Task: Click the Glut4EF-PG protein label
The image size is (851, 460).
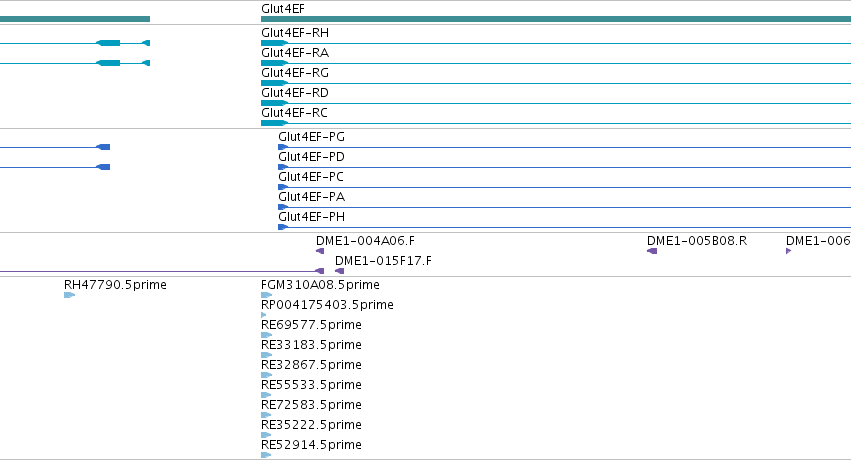Action: click(312, 137)
